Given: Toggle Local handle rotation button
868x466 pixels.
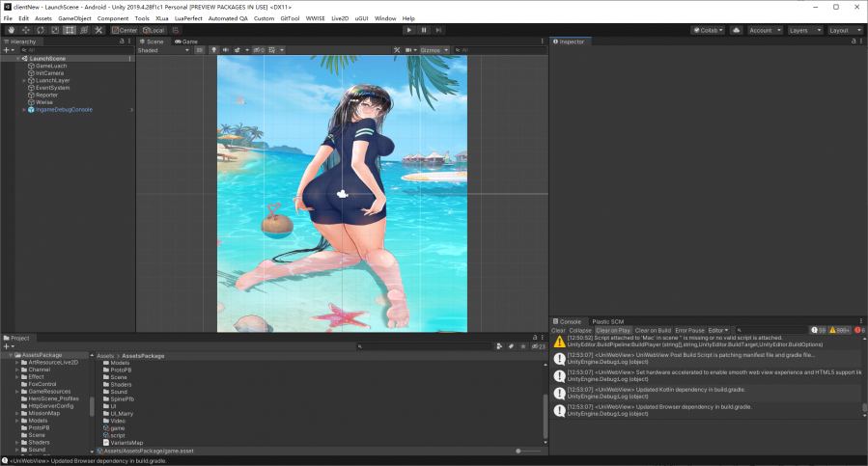Looking at the screenshot, I should pyautogui.click(x=154, y=30).
